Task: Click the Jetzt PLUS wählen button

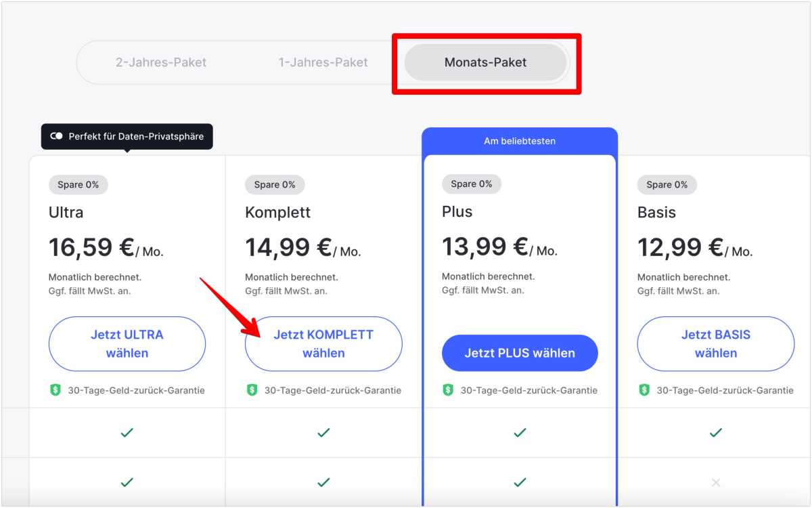Action: 519,352
